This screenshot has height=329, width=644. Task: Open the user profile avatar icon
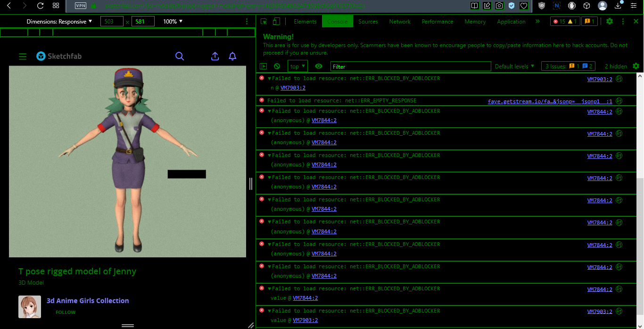click(603, 6)
